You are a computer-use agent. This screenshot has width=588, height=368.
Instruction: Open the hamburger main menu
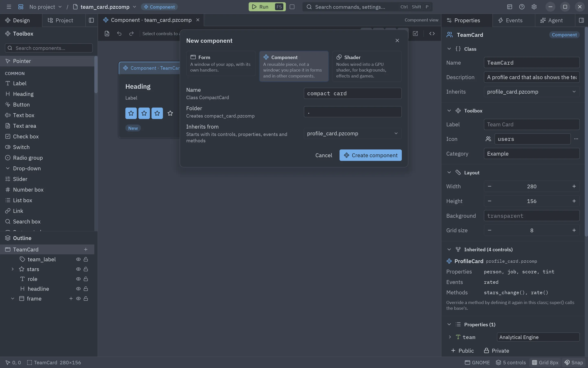[9, 7]
